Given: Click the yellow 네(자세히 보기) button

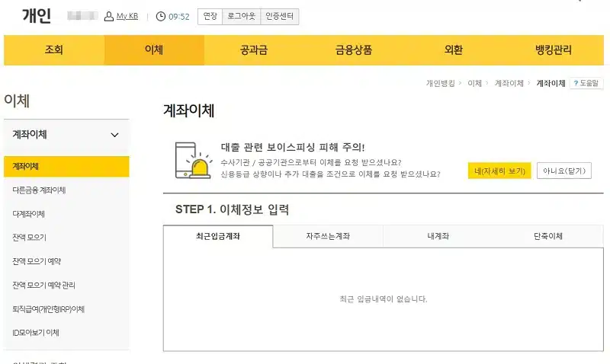Looking at the screenshot, I should [x=499, y=171].
